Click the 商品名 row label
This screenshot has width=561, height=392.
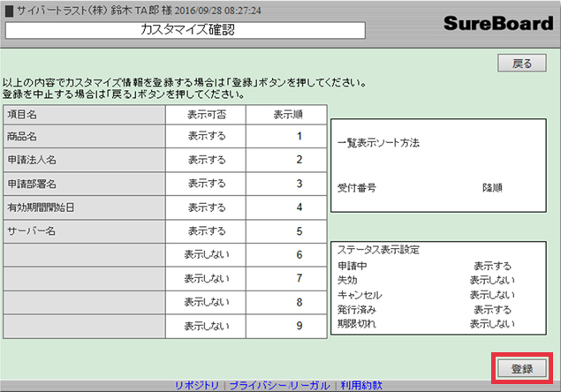(22, 137)
